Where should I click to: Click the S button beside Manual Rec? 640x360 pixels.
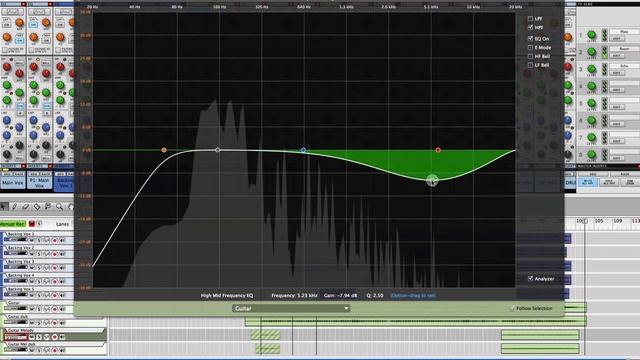[x=39, y=224]
